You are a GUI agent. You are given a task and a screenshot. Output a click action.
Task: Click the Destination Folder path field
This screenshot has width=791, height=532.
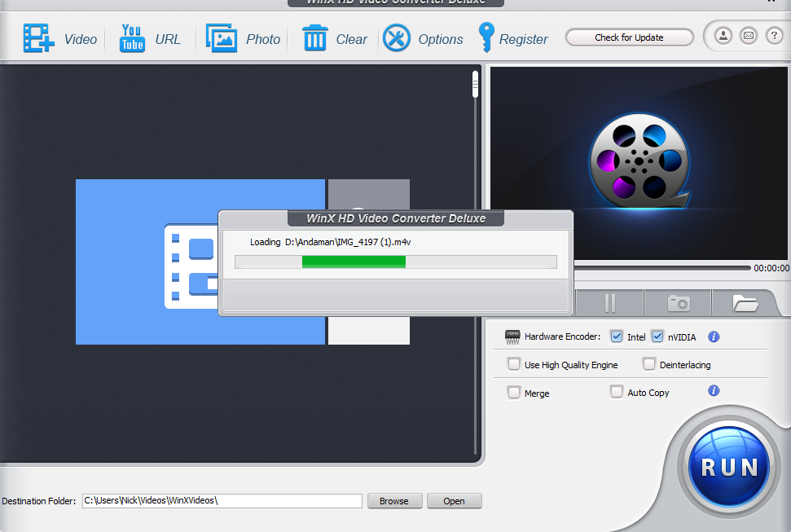coord(222,501)
